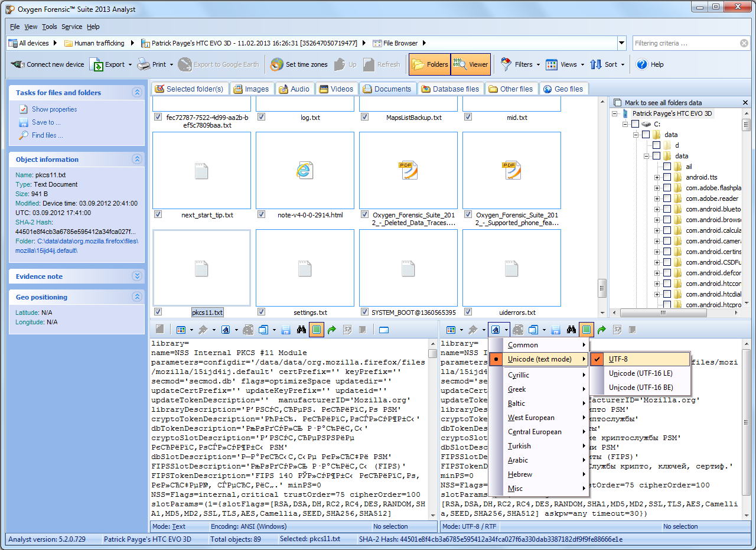
Task: Collapse the Geo positioning panel
Action: click(x=137, y=297)
